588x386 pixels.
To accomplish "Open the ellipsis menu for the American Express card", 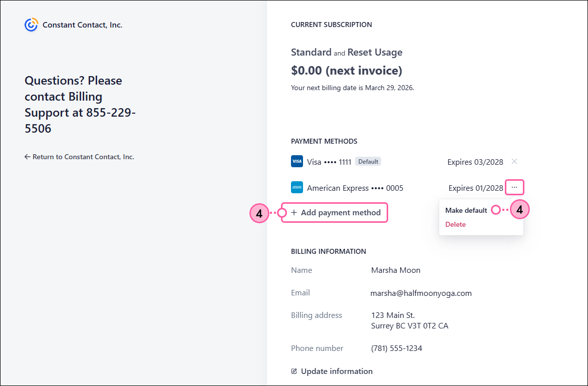I will 514,187.
